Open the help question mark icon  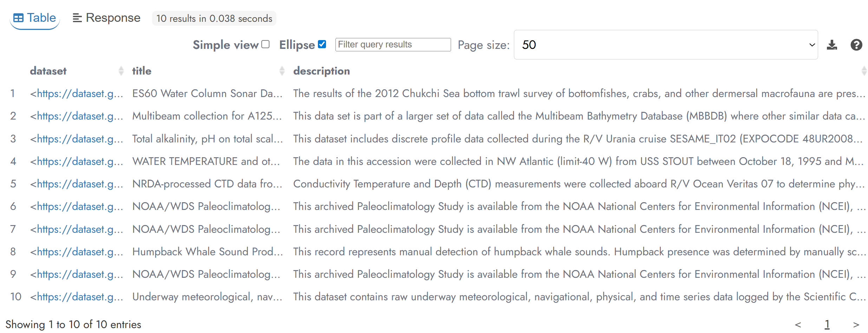pos(856,45)
